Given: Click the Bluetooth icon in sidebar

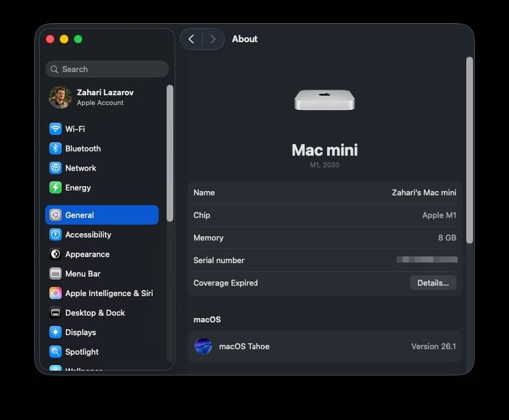Looking at the screenshot, I should click(56, 148).
